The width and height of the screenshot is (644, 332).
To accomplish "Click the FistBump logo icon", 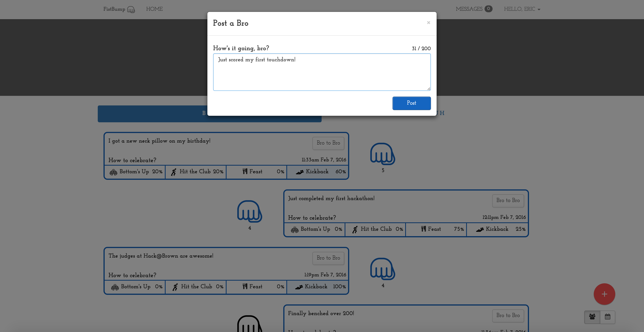I will click(131, 10).
